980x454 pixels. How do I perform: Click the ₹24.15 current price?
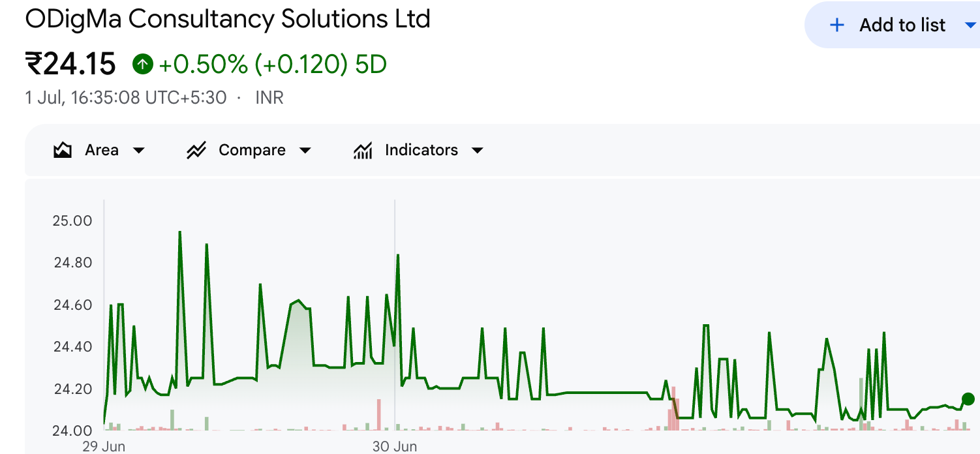70,64
